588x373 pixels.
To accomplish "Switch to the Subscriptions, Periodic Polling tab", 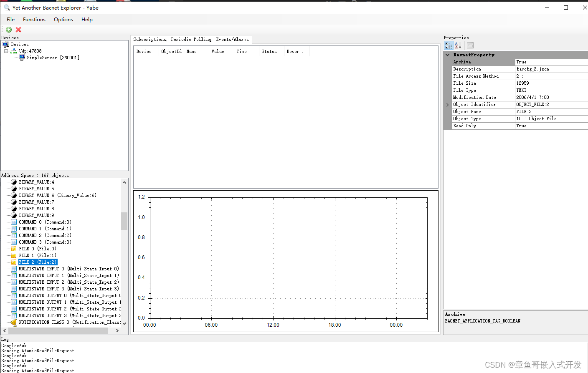I will [x=191, y=39].
